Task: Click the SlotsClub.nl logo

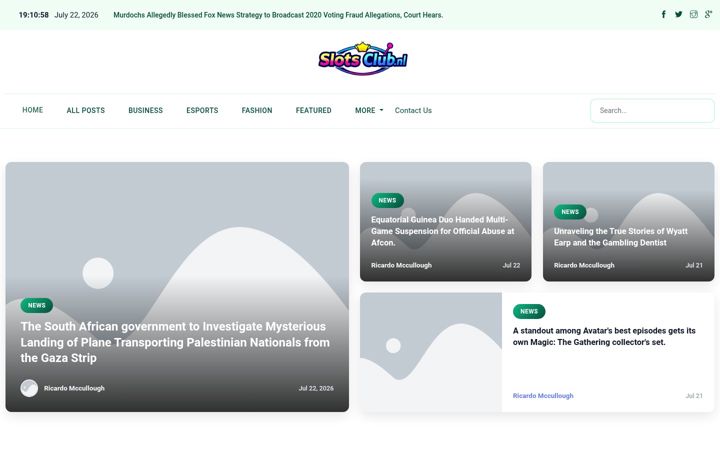Action: click(363, 59)
